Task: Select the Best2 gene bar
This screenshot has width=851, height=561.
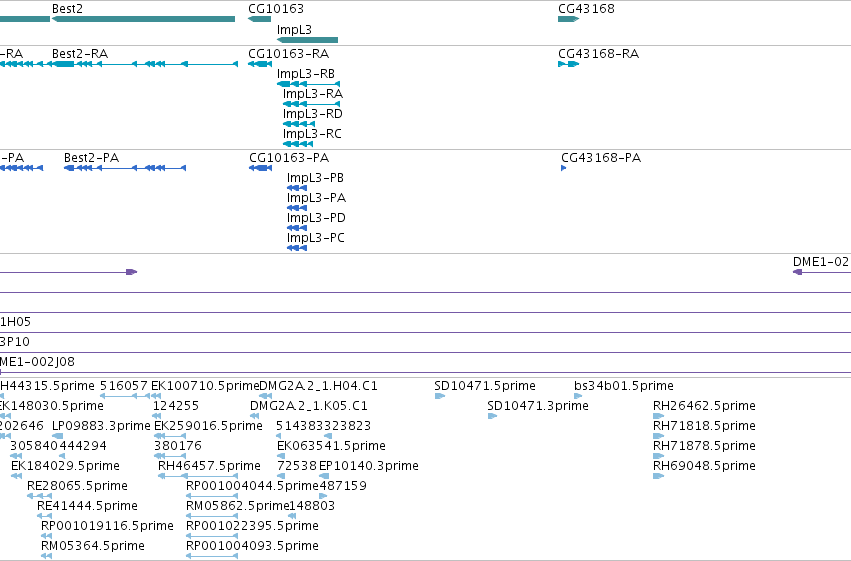Action: pyautogui.click(x=143, y=19)
